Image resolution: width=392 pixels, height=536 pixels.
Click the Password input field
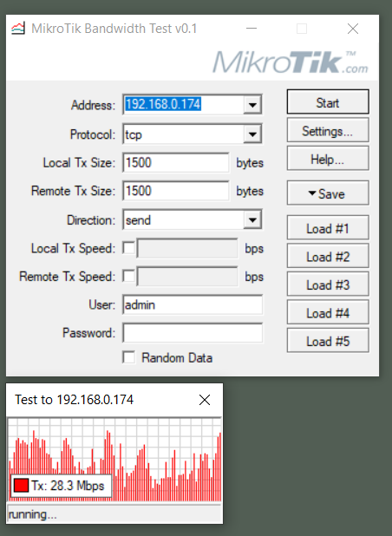pos(193,333)
